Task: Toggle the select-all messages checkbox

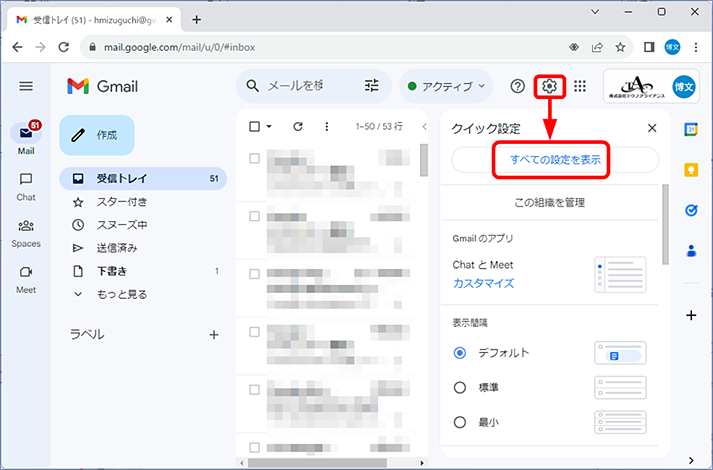Action: (255, 126)
